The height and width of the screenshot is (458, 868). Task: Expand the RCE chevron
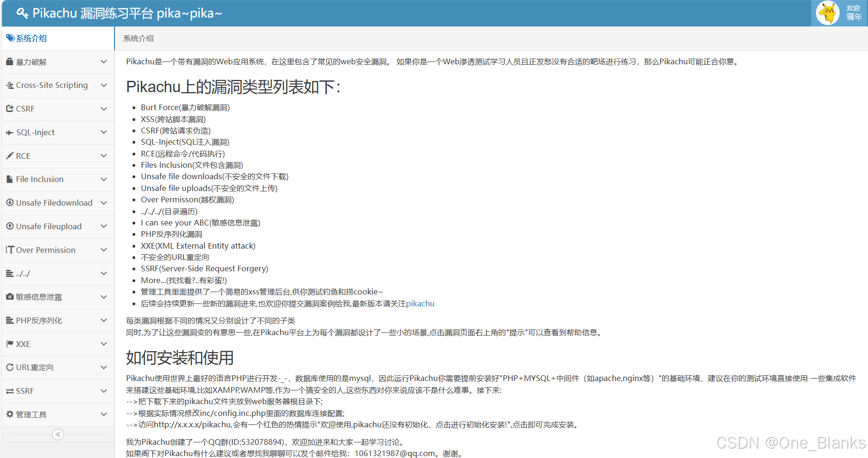(104, 156)
